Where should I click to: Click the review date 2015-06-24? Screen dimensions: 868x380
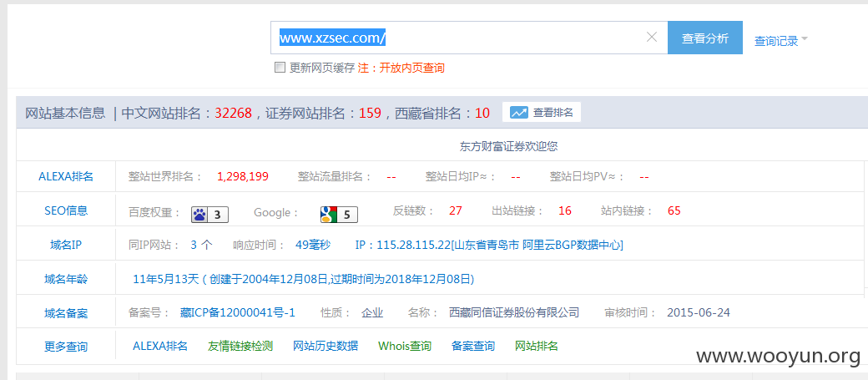(699, 313)
